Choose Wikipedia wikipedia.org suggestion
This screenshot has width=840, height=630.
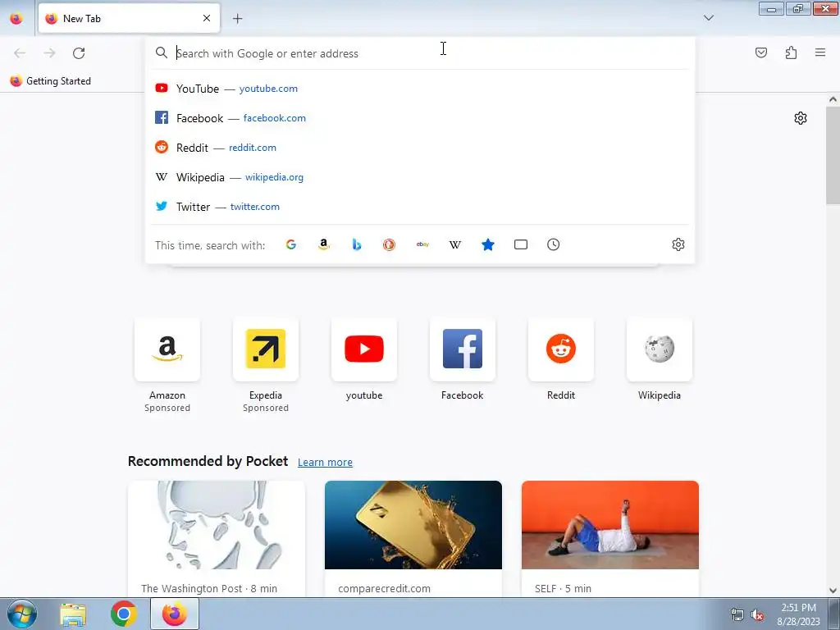421,177
